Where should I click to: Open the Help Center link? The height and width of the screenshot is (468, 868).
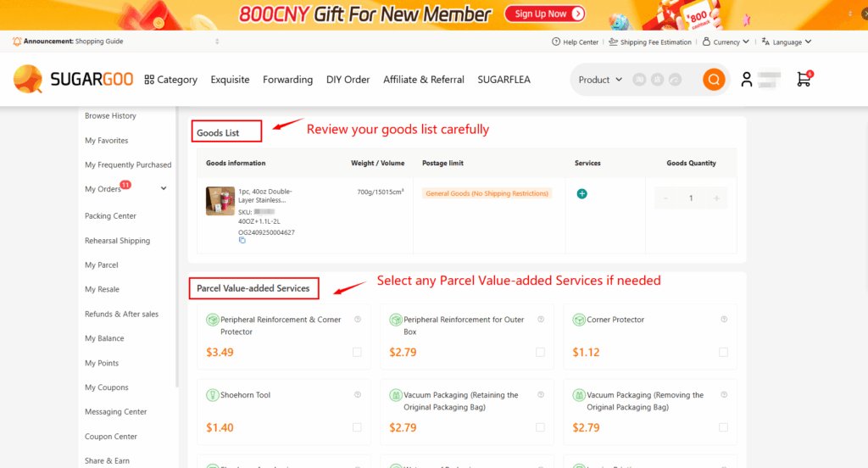(x=575, y=42)
